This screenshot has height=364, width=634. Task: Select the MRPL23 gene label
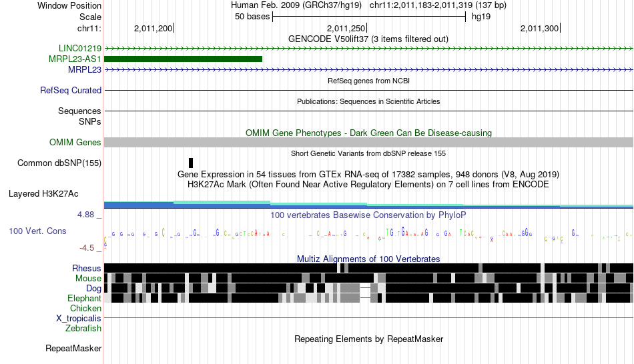[85, 69]
